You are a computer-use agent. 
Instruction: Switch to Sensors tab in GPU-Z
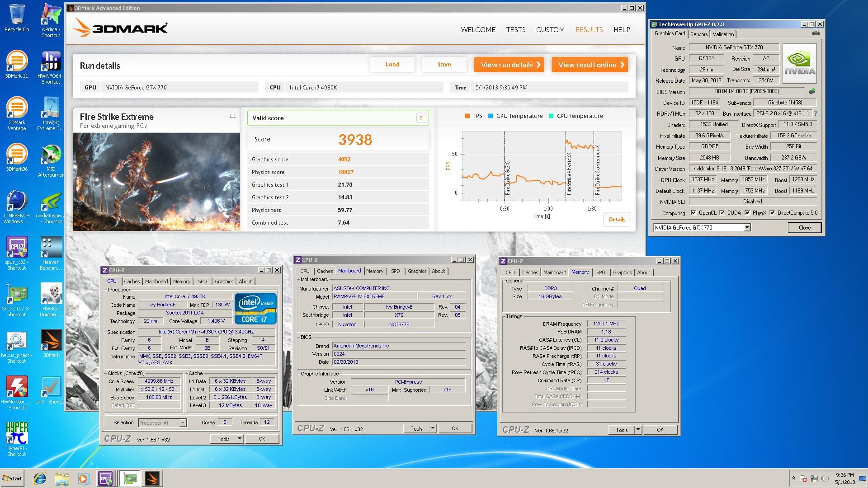pyautogui.click(x=699, y=34)
